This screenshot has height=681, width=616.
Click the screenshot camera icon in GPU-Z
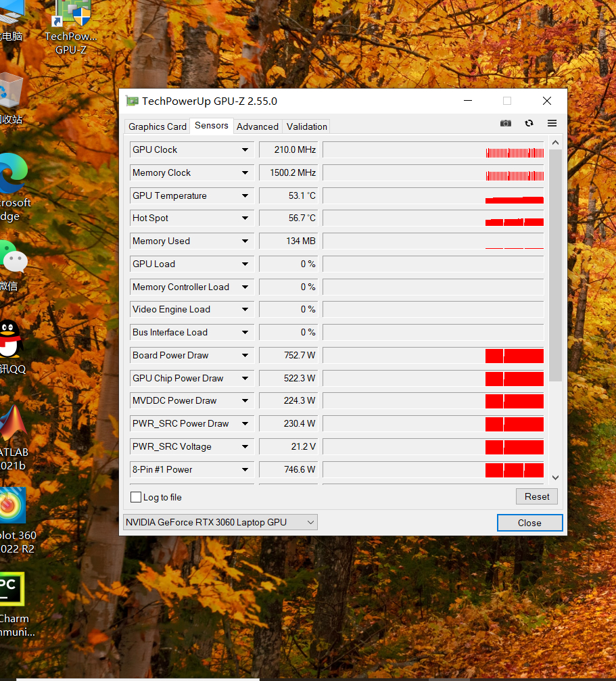tap(505, 123)
